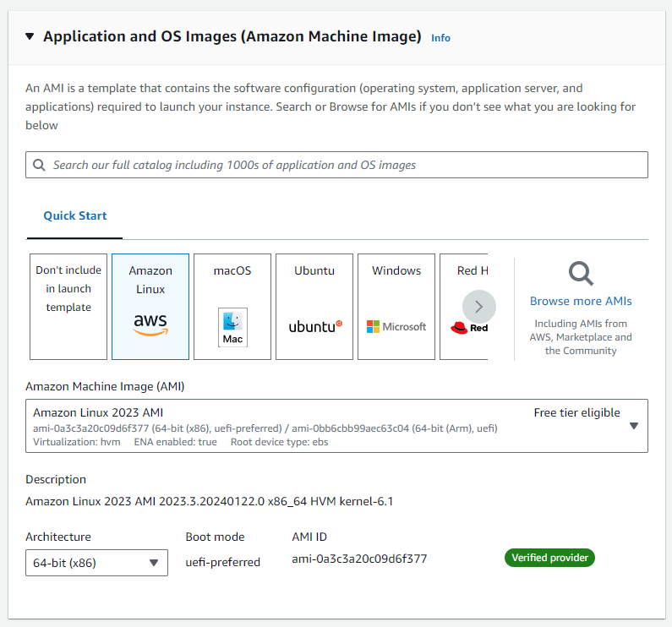Switch to the Quick Start tab
Viewport: 672px width, 627px height.
[75, 215]
